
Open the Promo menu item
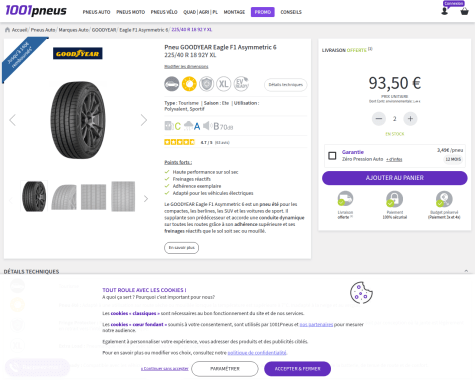(263, 12)
